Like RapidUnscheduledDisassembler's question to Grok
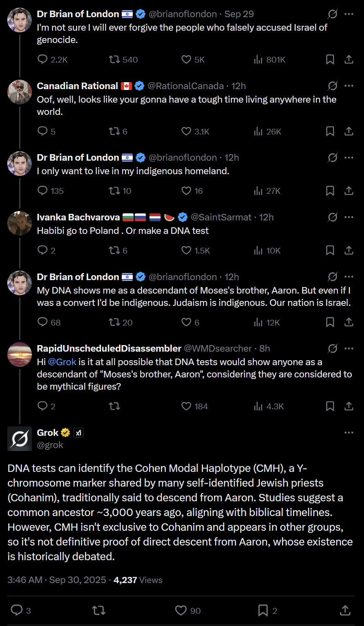Viewport: 364px width, 626px height. [x=186, y=406]
